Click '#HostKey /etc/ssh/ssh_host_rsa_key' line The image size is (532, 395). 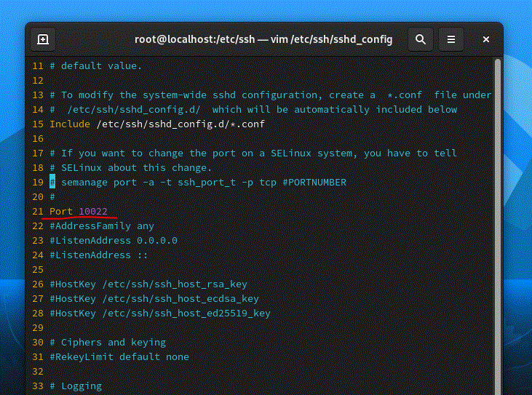click(x=148, y=284)
